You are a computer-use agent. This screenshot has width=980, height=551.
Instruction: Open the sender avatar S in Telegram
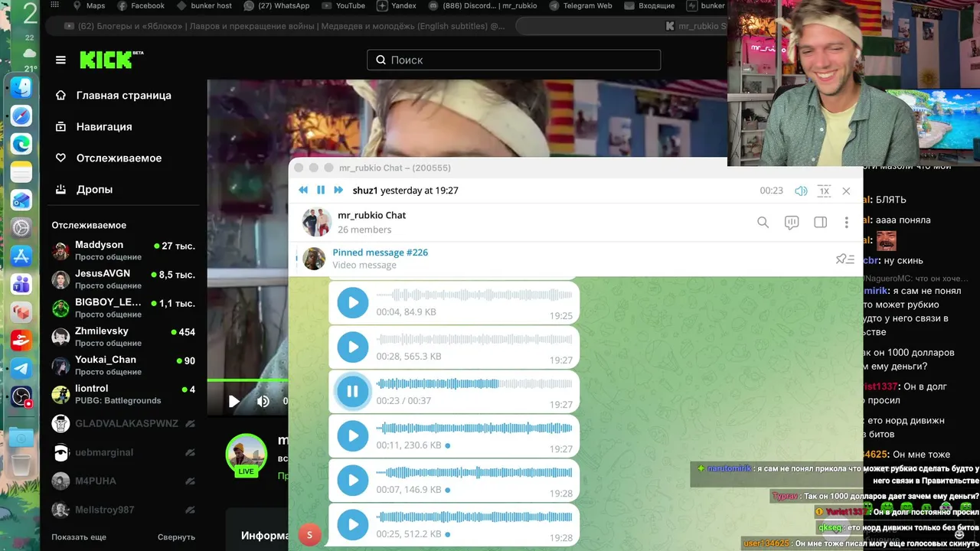[x=309, y=535]
